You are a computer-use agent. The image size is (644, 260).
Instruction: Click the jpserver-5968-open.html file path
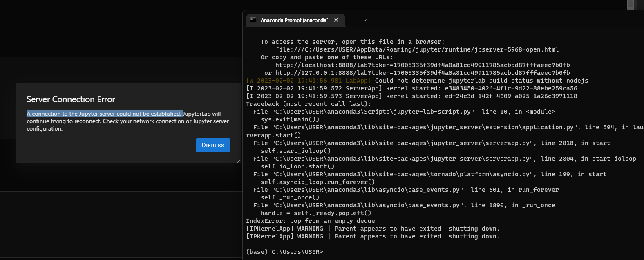pos(417,49)
